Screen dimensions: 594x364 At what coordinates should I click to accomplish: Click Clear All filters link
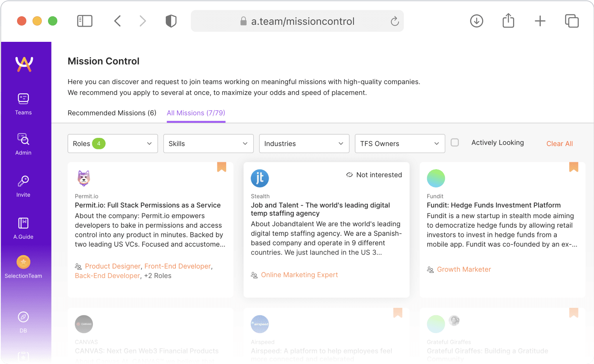point(559,144)
